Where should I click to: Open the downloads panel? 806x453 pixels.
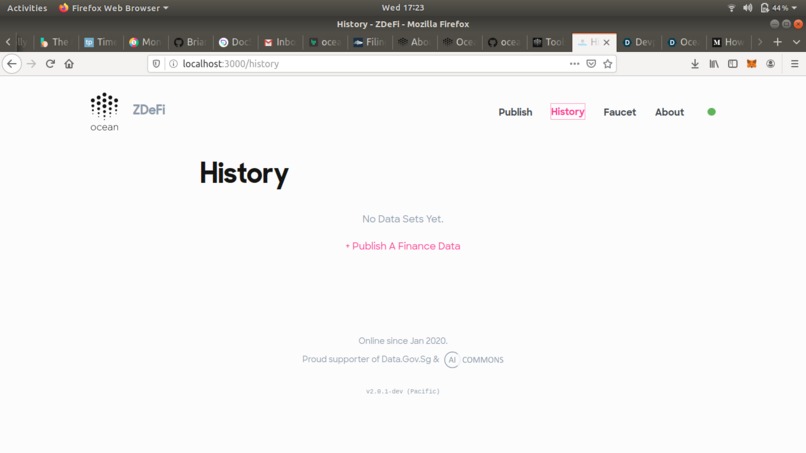694,64
